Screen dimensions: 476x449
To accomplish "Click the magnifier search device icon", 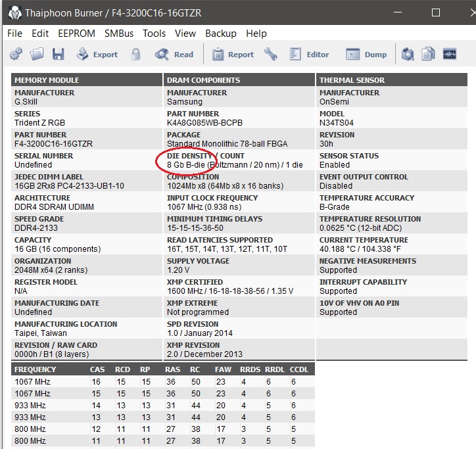I will pyautogui.click(x=408, y=55).
